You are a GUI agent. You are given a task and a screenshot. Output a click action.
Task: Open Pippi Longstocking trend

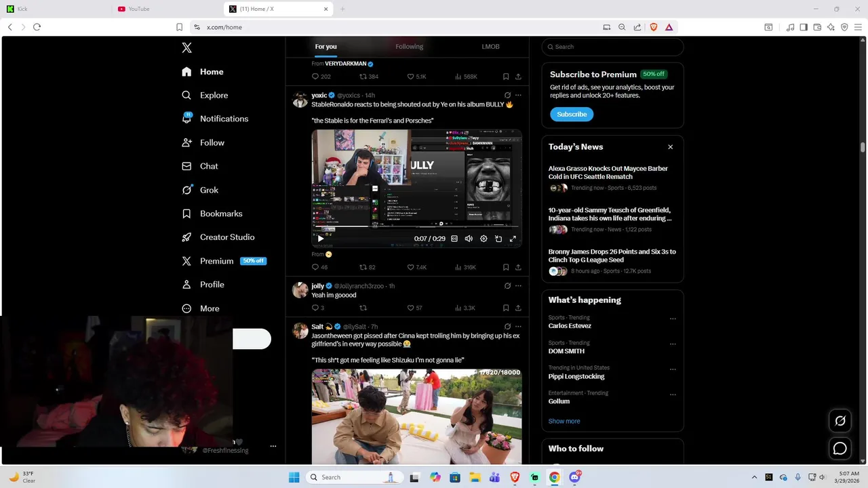click(576, 376)
